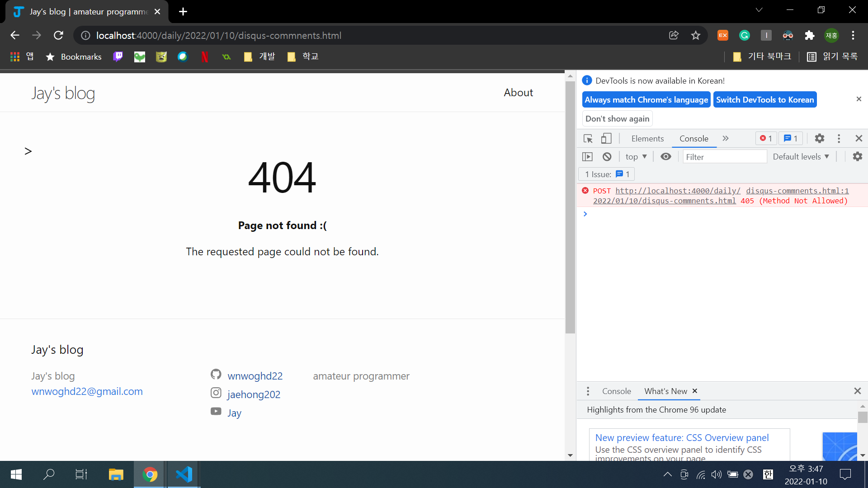Screen dimensions: 868x488
Task: Click Always match Chrome's language
Action: pos(646,100)
